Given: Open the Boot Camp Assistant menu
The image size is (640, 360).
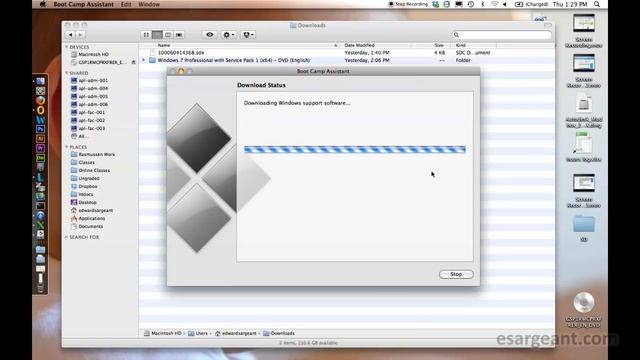Looking at the screenshot, I should [83, 4].
